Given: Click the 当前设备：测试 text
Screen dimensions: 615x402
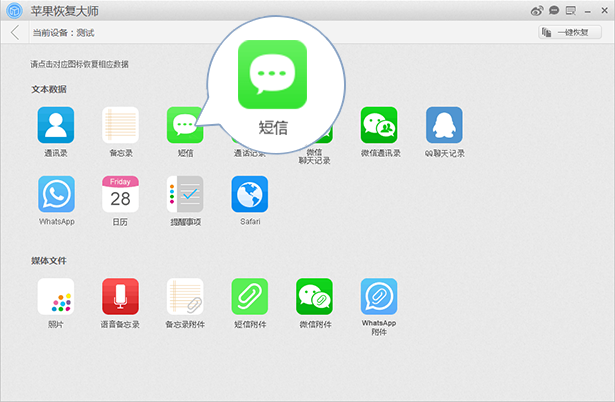Looking at the screenshot, I should pos(63,33).
